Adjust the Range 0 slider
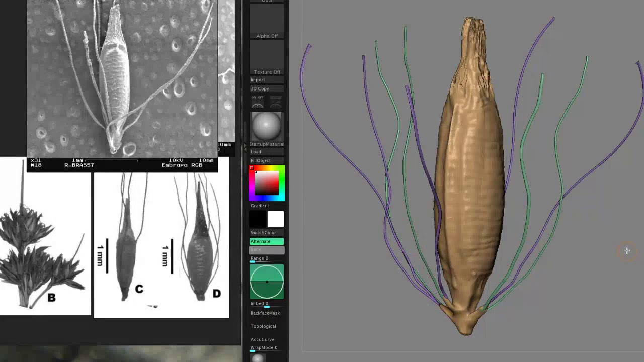This screenshot has height=362, width=644. tap(267, 259)
